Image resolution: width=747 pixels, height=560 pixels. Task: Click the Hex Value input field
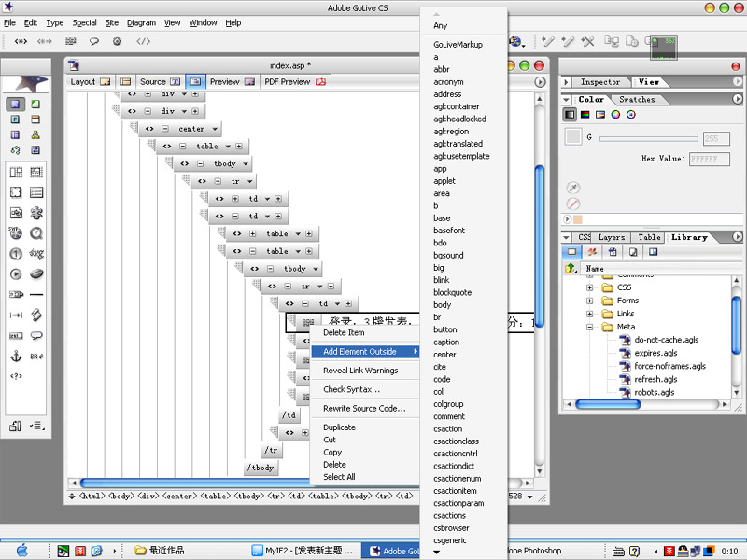click(x=709, y=160)
